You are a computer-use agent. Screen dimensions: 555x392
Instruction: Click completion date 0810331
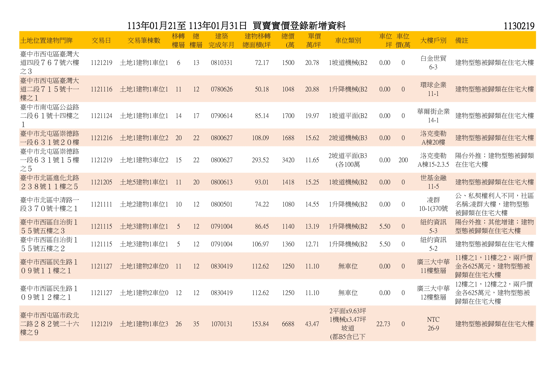222,63
